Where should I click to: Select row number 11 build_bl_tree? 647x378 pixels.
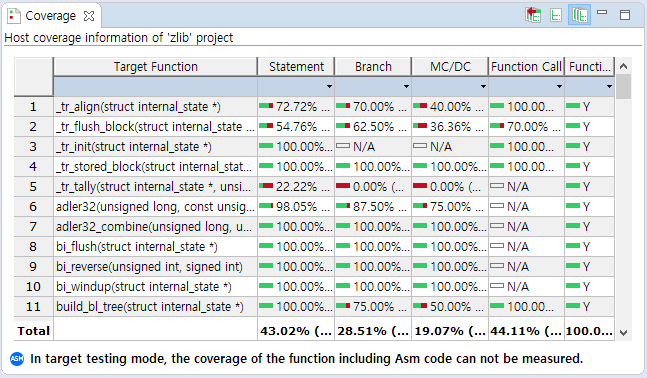314,307
